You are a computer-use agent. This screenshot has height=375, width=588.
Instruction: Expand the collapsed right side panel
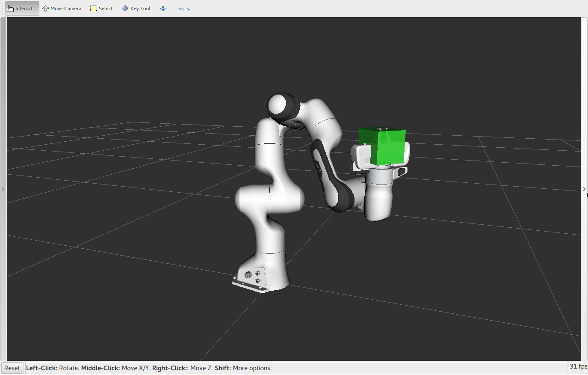585,189
